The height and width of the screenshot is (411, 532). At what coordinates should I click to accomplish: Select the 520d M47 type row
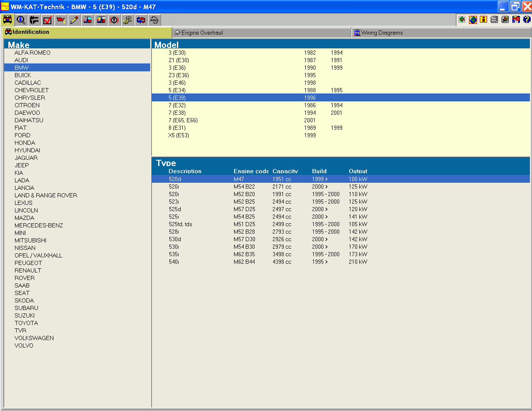point(341,179)
